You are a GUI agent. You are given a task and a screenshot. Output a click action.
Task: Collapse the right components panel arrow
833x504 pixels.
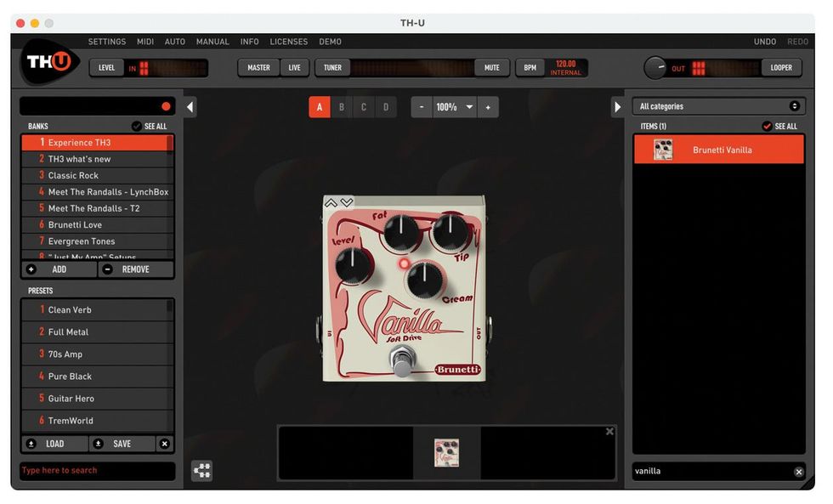(617, 107)
